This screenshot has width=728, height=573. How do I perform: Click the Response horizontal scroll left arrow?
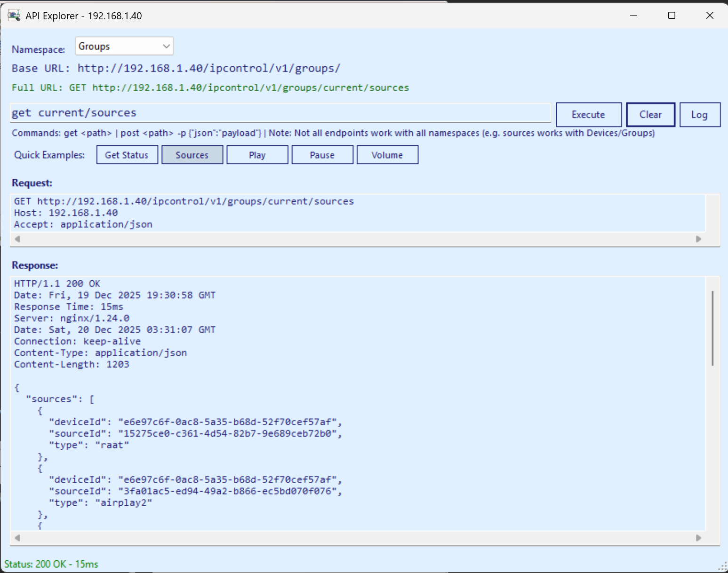tap(17, 538)
